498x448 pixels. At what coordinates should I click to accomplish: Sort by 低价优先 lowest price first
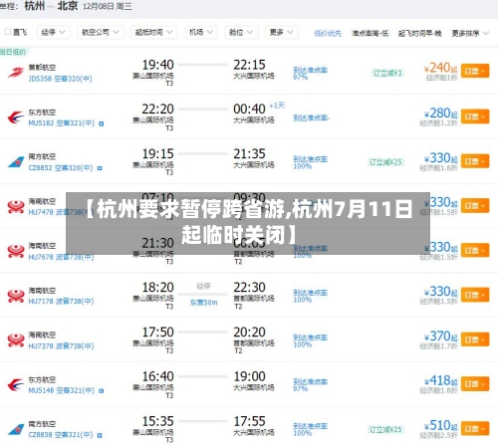click(x=328, y=33)
